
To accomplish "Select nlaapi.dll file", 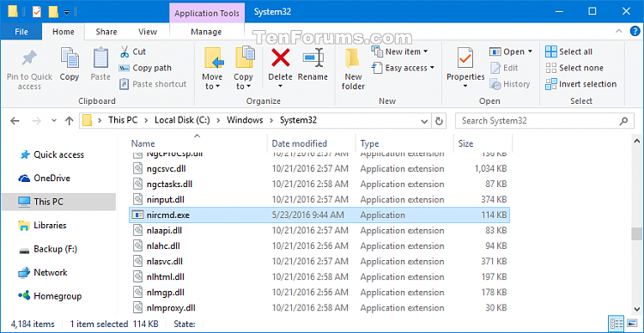I will [319, 231].
